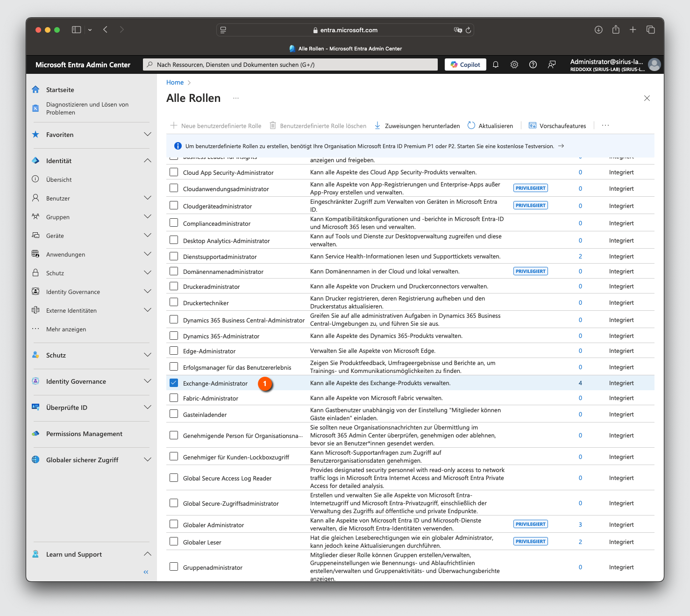Open the administrator account avatar

(654, 64)
